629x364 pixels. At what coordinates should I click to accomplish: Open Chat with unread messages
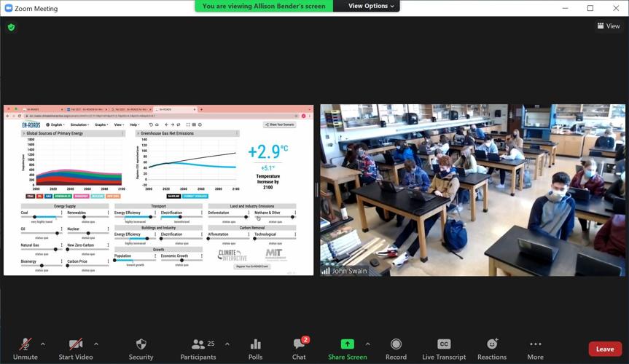click(x=299, y=349)
